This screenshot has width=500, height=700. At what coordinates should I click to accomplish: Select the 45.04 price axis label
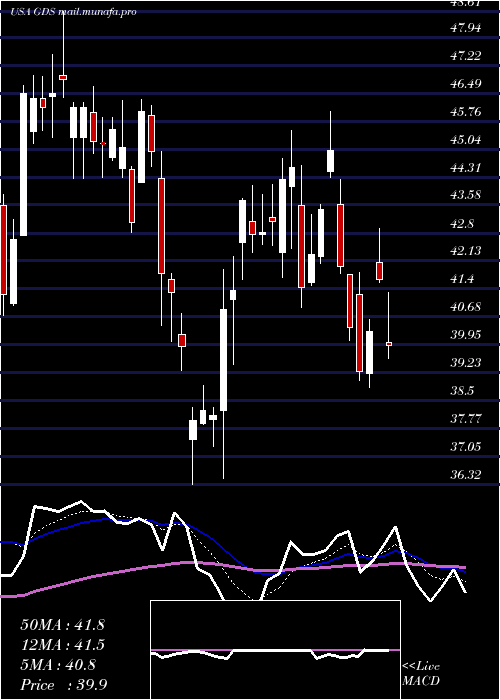(x=466, y=140)
